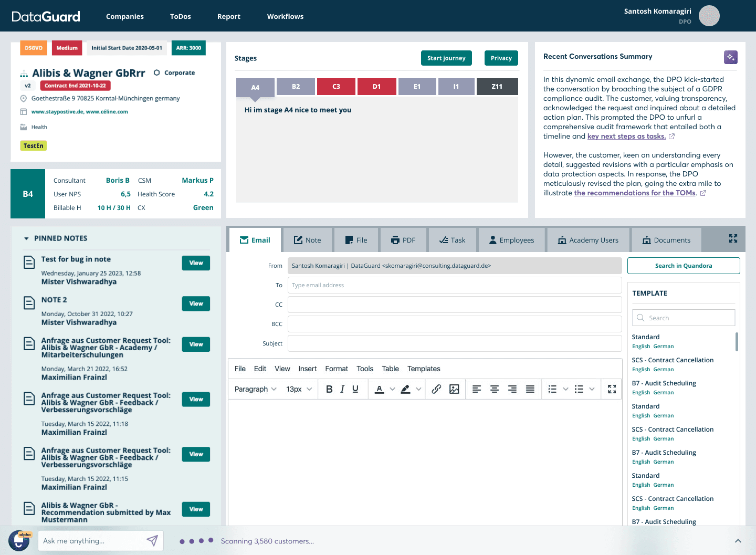Open the Table menu in the editor
756x555 pixels.
click(x=390, y=369)
